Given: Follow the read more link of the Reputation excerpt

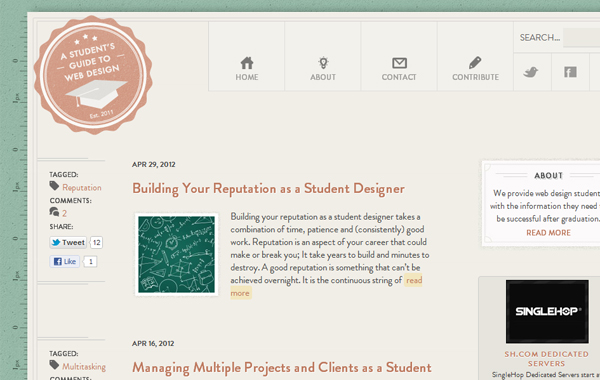Looking at the screenshot, I should (x=414, y=281).
